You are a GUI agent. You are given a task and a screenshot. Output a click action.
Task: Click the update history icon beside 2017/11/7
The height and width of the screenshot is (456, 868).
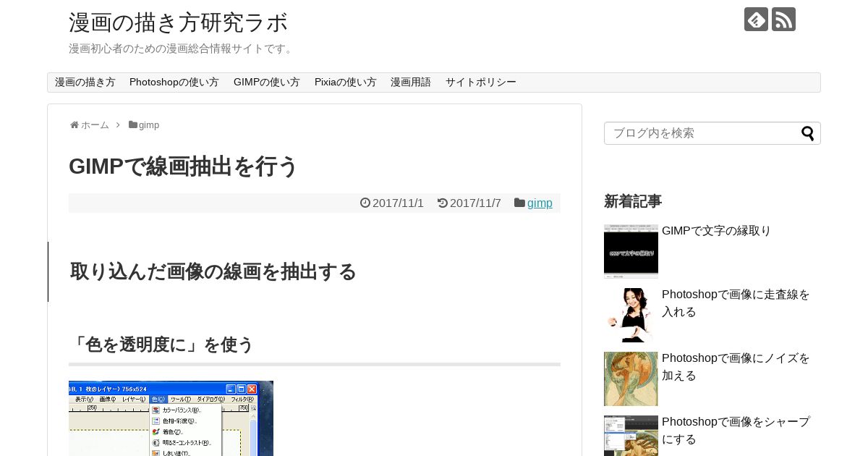tap(443, 203)
